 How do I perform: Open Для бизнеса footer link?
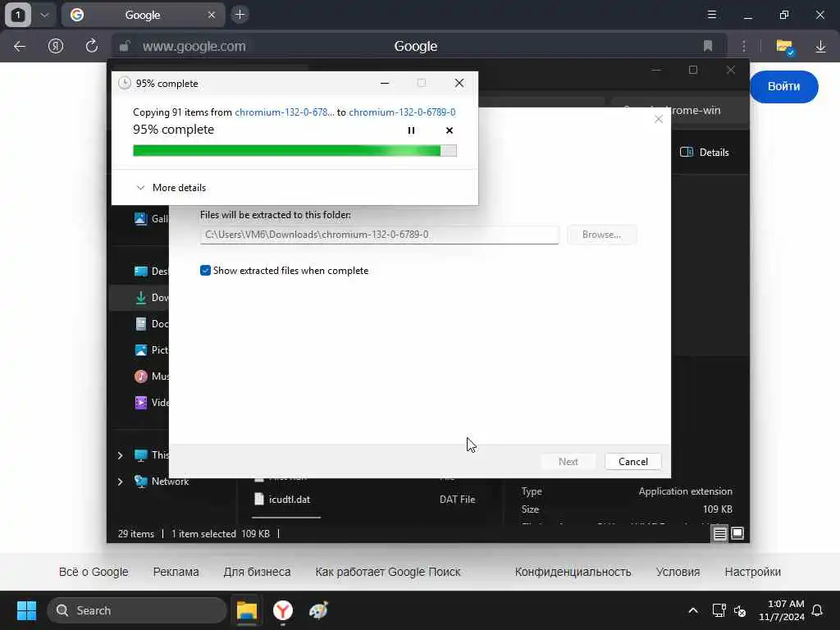(257, 572)
